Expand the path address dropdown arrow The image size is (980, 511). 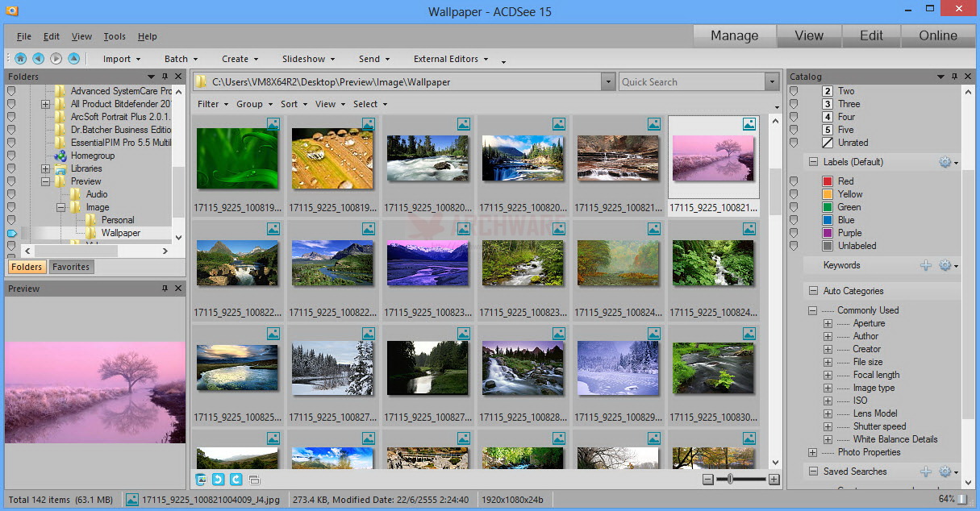[608, 81]
